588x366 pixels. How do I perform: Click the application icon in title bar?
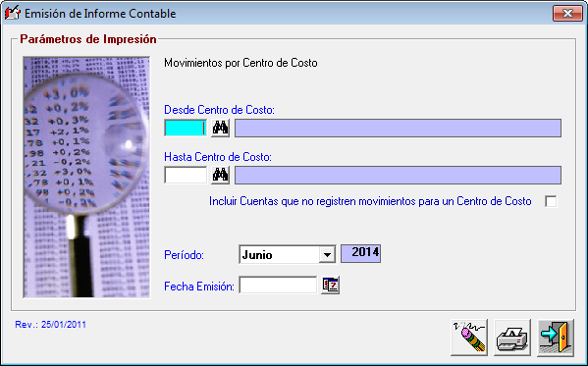[x=13, y=13]
